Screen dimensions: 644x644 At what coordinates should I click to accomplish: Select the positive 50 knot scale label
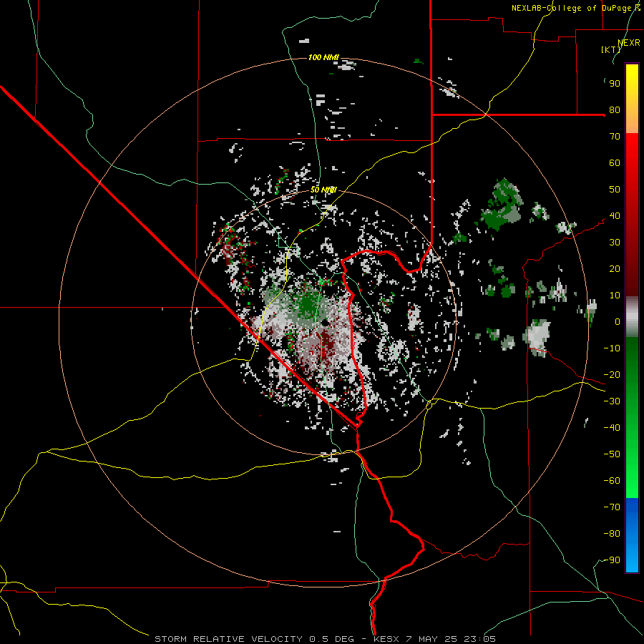click(615, 190)
